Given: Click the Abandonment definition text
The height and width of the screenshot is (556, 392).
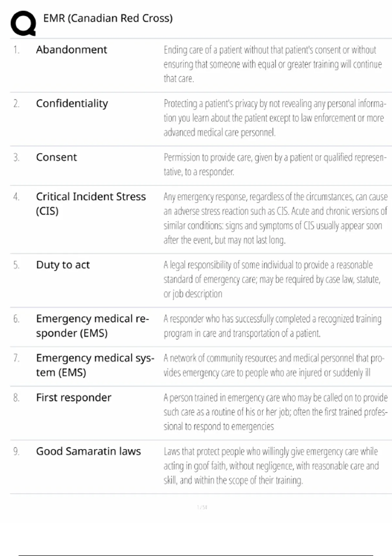Looking at the screenshot, I should click(272, 64).
